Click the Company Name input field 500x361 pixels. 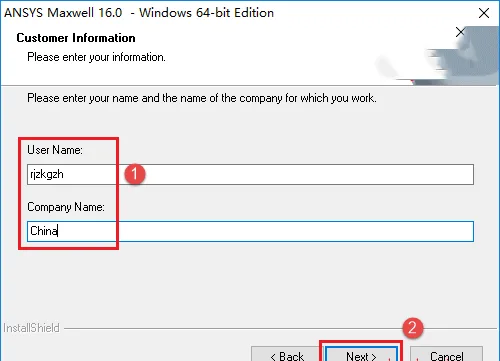pyautogui.click(x=250, y=231)
